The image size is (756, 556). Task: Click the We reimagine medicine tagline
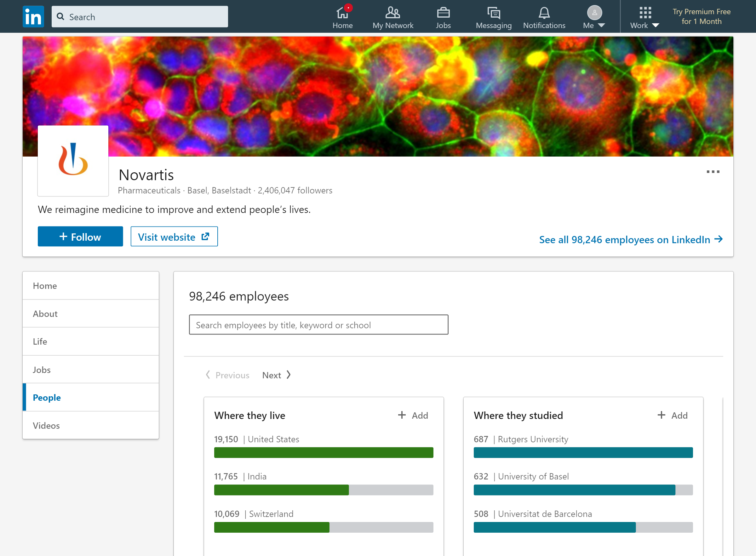pos(174,209)
